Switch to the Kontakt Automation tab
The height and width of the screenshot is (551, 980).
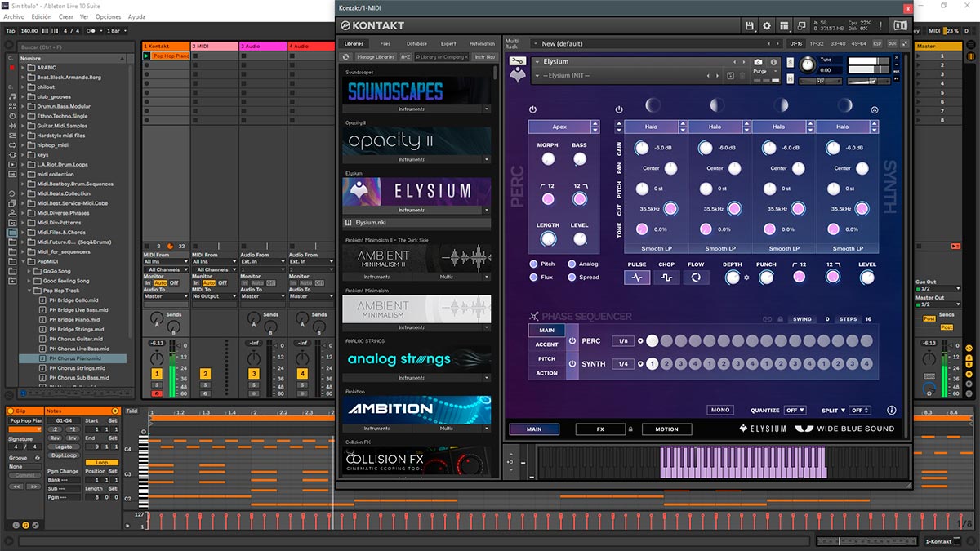coord(482,43)
